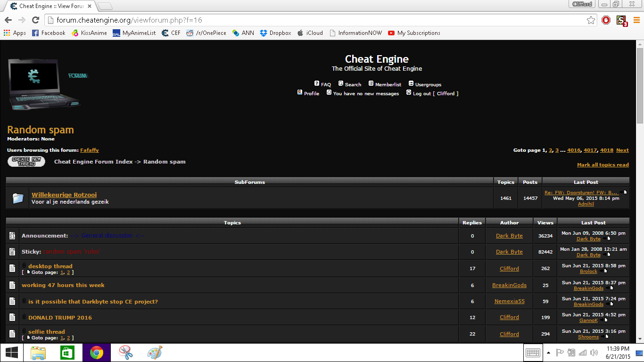The height and width of the screenshot is (362, 644).
Task: Open last poster Shrooms's profile
Action: pyautogui.click(x=588, y=337)
